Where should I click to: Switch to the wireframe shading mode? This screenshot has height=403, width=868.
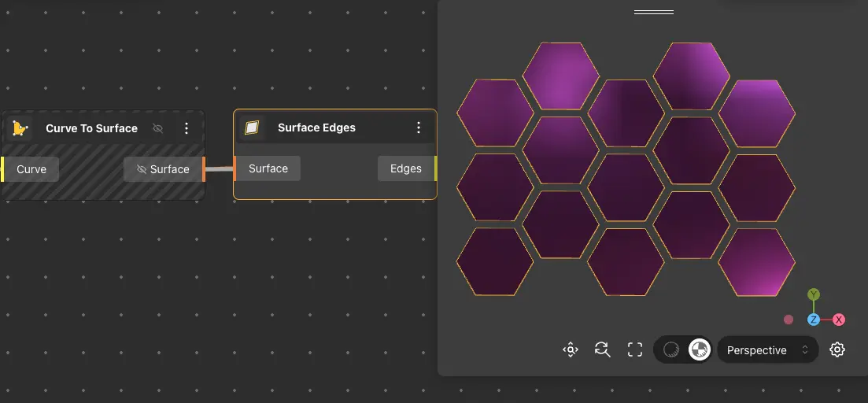(x=671, y=349)
